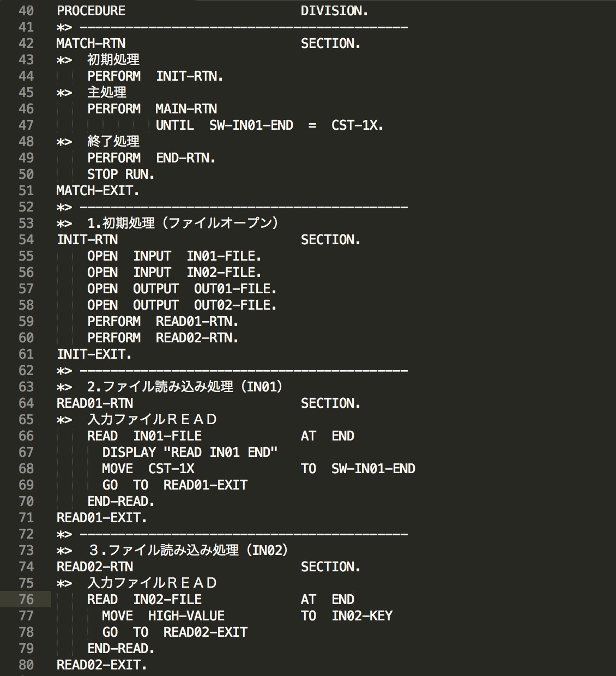Image resolution: width=616 pixels, height=676 pixels.
Task: Click on STOP RUN statement
Action: point(121,174)
